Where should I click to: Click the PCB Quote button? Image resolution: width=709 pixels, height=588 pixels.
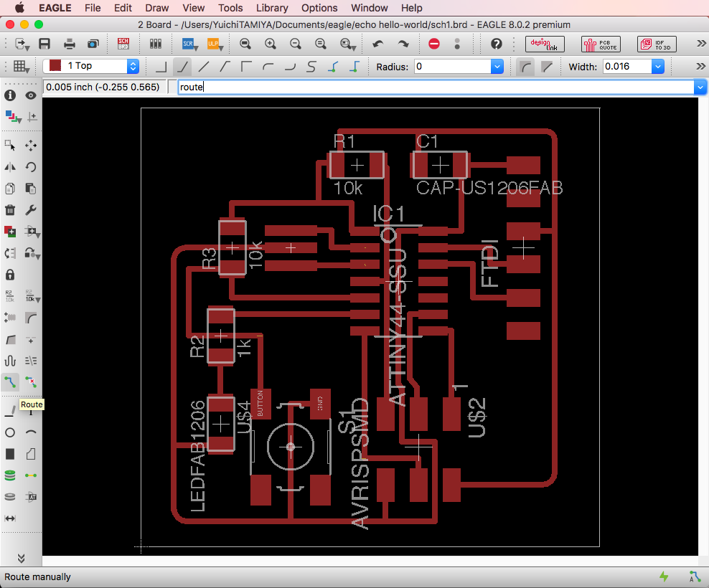(x=601, y=44)
